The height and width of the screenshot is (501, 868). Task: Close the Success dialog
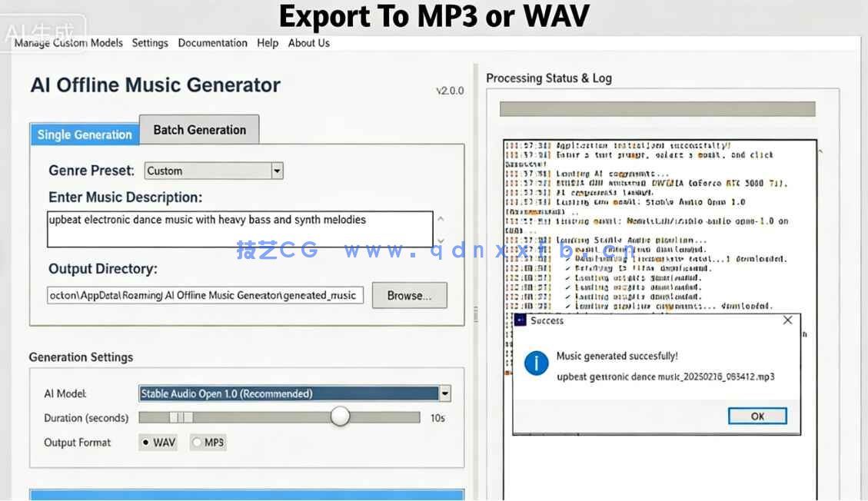787,320
